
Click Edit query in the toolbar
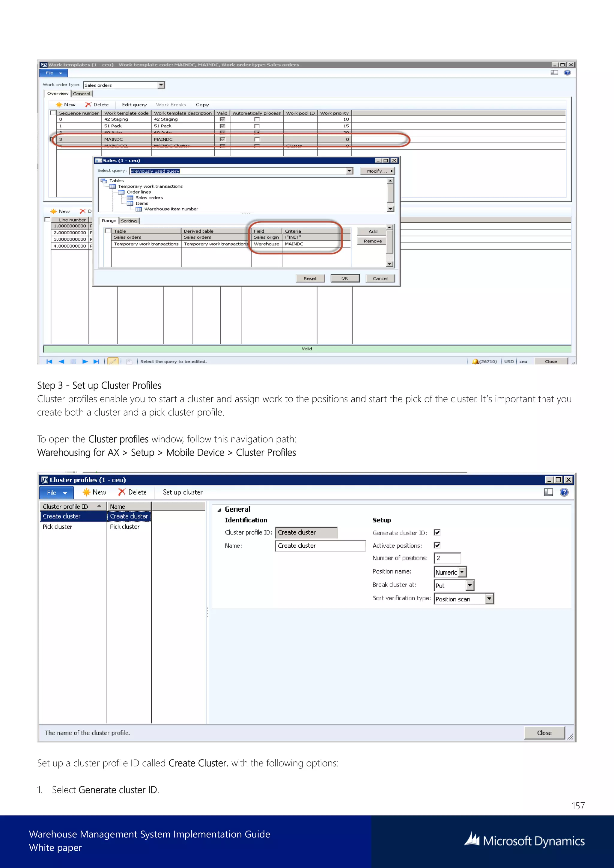pos(134,105)
